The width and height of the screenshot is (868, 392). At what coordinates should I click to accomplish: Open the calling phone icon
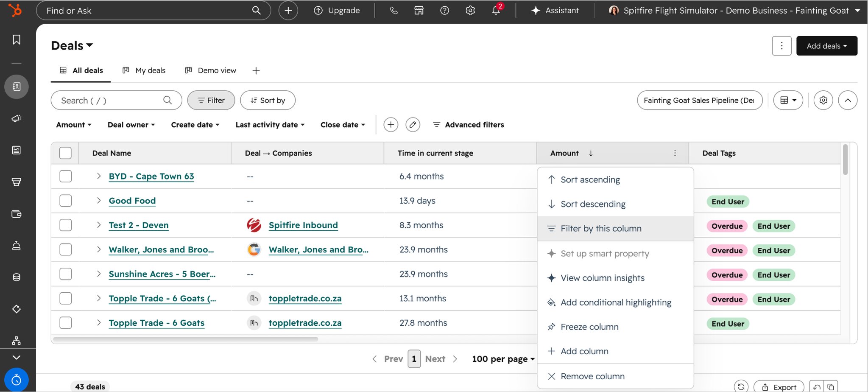click(394, 11)
